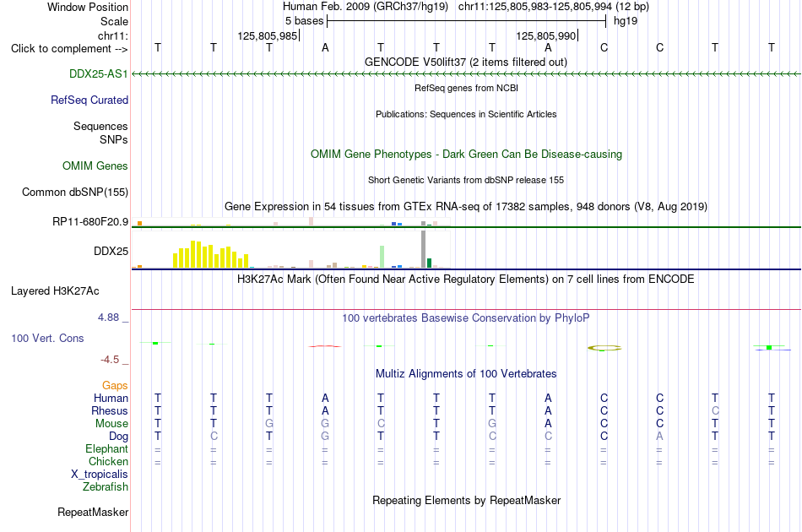The width and height of the screenshot is (802, 532).
Task: Click the Multiz Alignments of 100 Vertebrates title
Action: point(466,374)
